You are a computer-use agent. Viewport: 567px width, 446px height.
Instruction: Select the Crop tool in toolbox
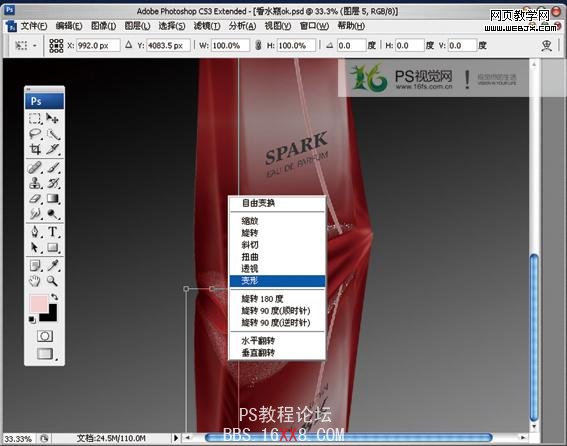[35, 149]
